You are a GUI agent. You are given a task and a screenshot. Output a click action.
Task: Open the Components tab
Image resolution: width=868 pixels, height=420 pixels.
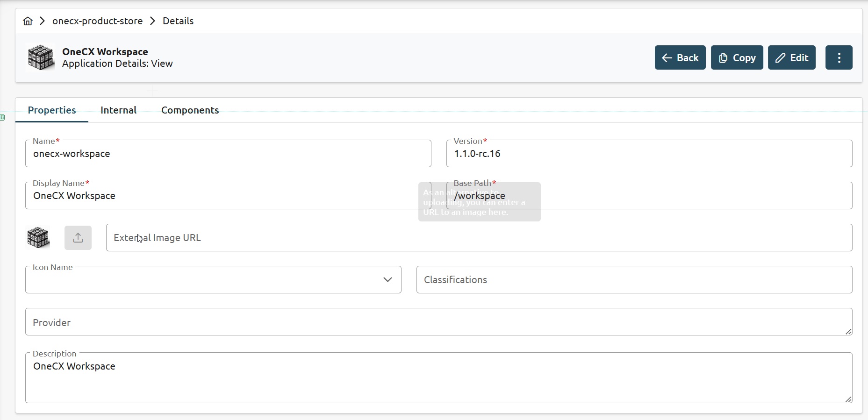[x=190, y=110]
